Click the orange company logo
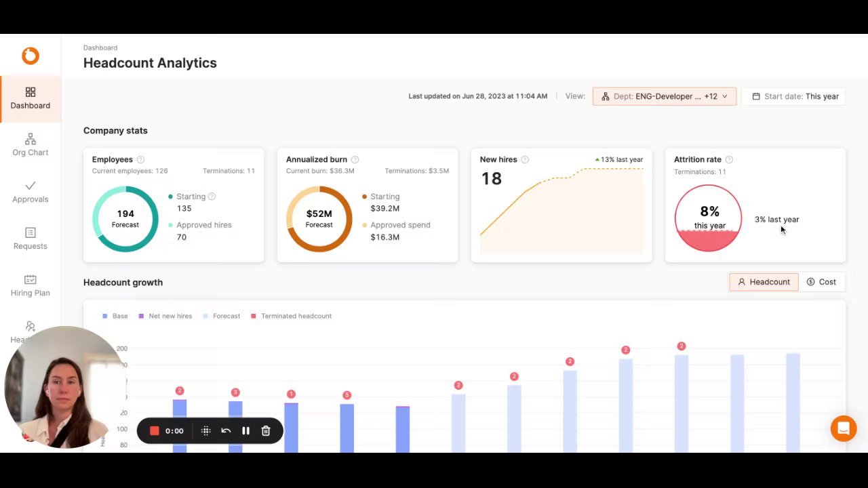Viewport: 868px width, 488px height. coord(31,56)
